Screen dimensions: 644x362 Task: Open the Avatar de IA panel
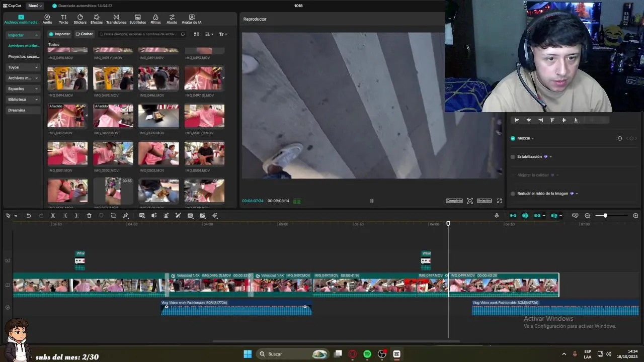tap(192, 19)
